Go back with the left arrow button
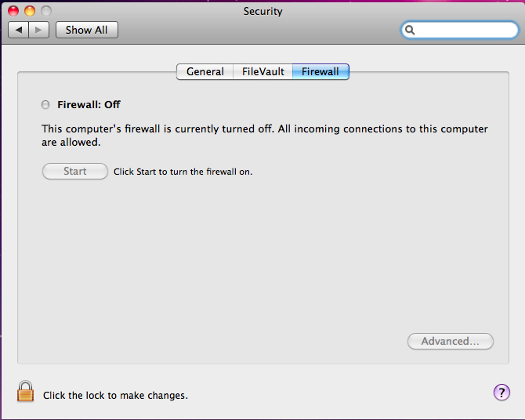Image resolution: width=525 pixels, height=420 pixels. (x=18, y=30)
